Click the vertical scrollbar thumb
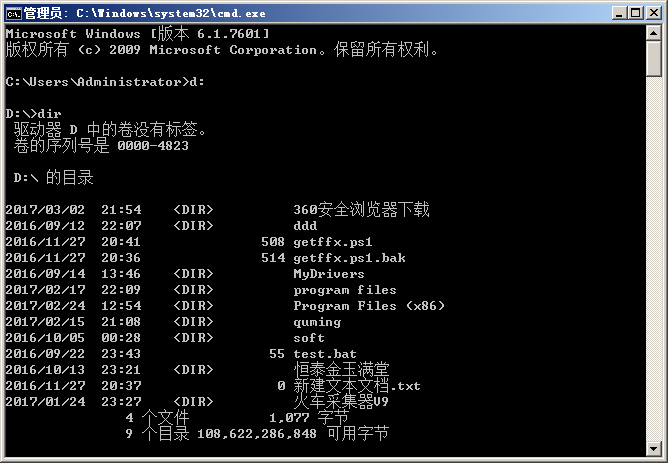Viewport: 668px width, 463px height. pos(655,60)
